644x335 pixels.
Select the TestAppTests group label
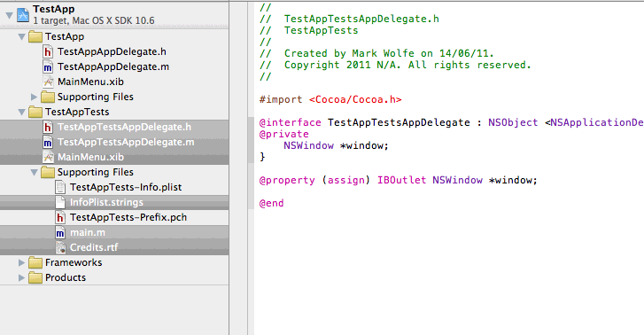point(77,112)
